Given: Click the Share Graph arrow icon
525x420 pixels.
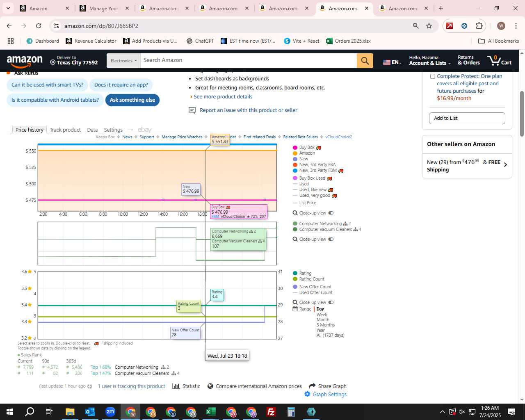Looking at the screenshot, I should 312,386.
